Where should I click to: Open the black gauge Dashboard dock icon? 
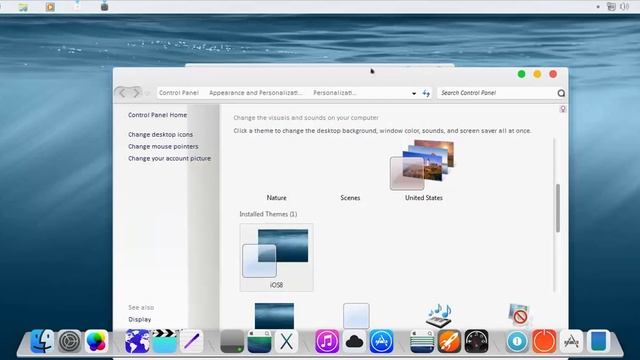point(476,341)
